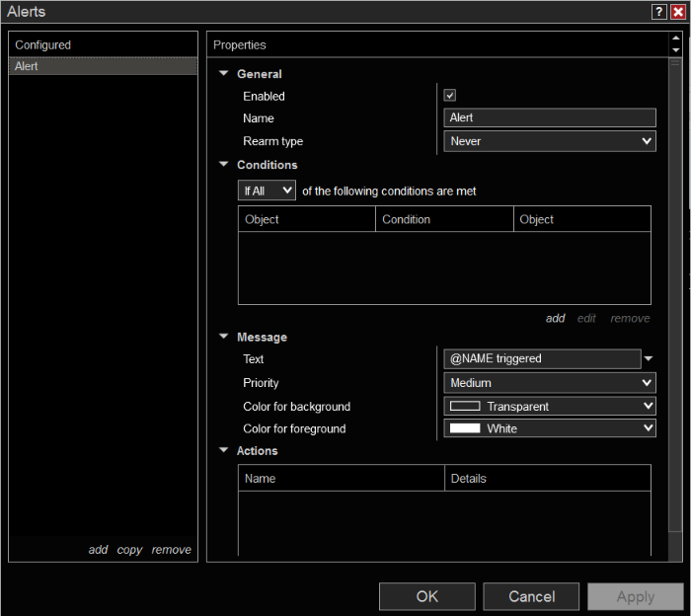
Task: Collapse the Message section
Action: [224, 337]
